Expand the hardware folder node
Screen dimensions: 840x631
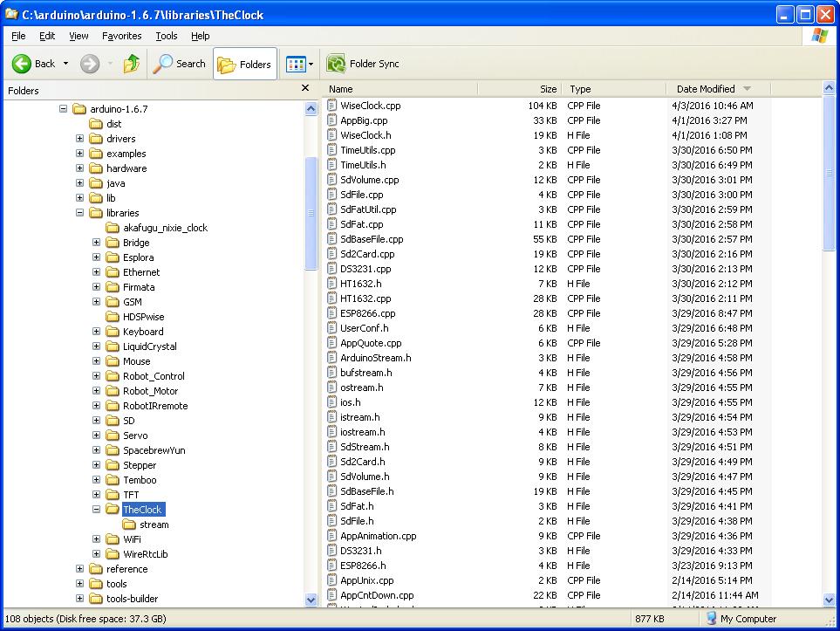[80, 168]
